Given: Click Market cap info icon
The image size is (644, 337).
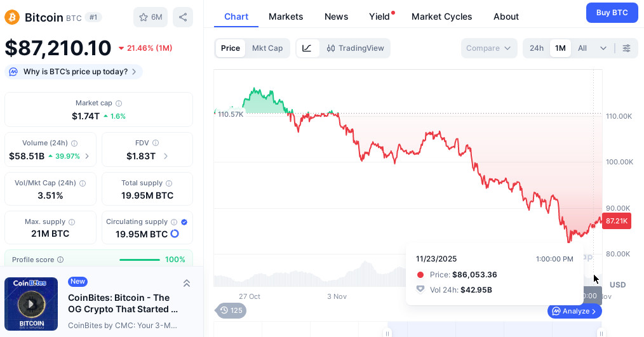Looking at the screenshot, I should (x=119, y=103).
